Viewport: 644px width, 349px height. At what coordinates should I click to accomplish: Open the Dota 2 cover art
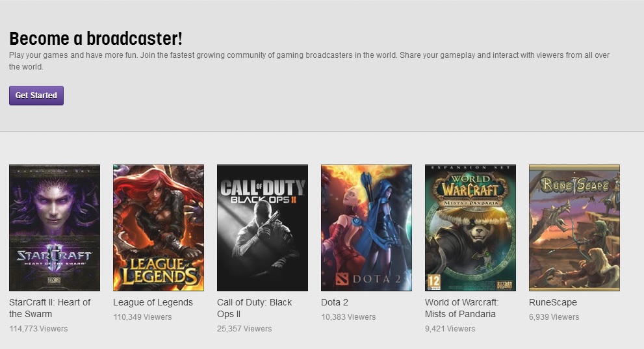(x=367, y=227)
